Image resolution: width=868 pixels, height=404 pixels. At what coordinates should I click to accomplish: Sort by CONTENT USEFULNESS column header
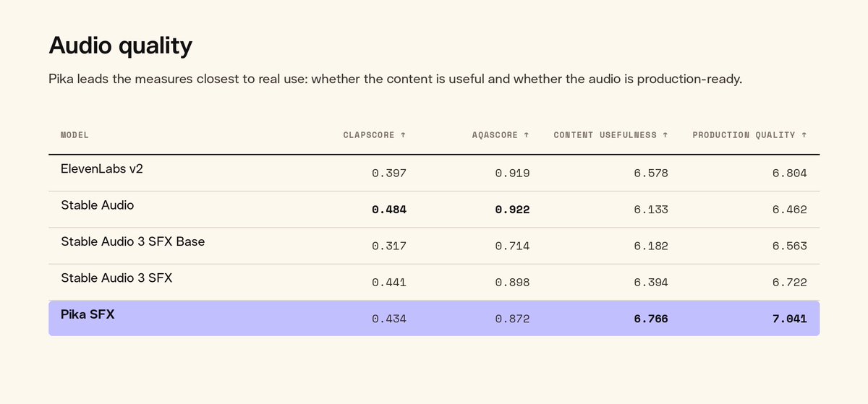tap(610, 135)
